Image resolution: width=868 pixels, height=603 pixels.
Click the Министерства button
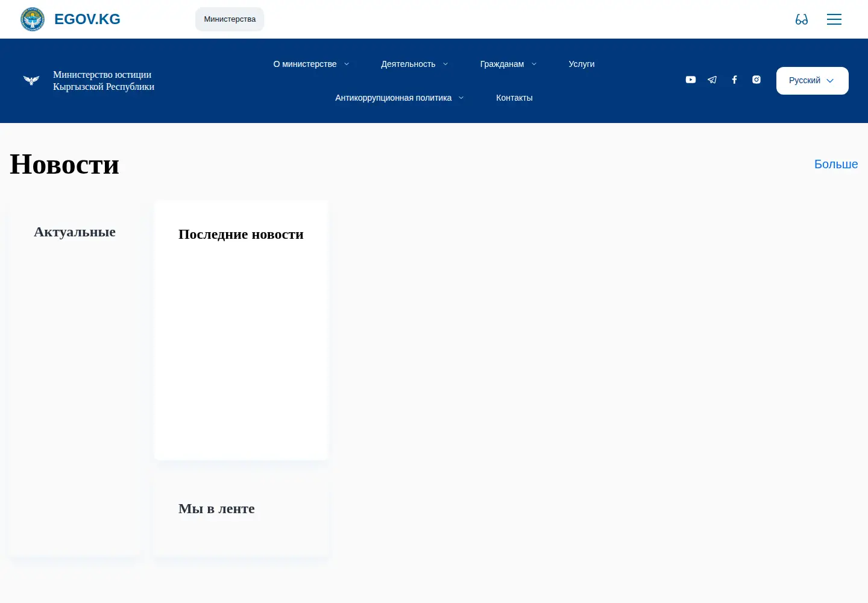point(230,19)
